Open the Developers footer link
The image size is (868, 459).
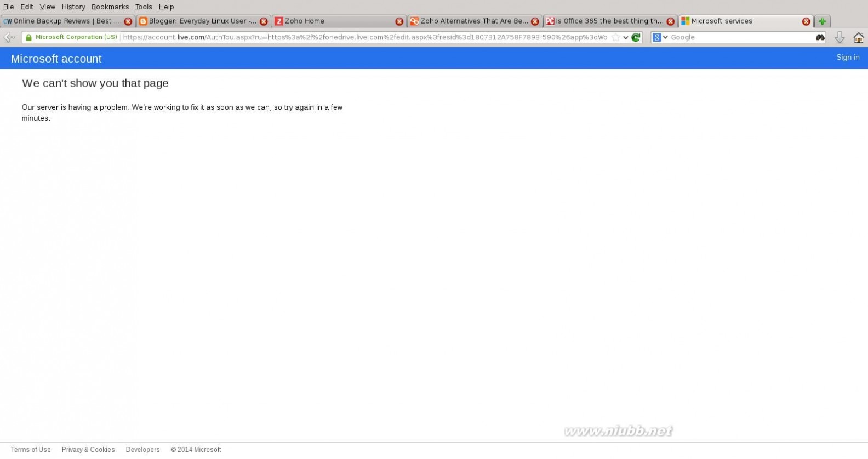click(x=142, y=450)
